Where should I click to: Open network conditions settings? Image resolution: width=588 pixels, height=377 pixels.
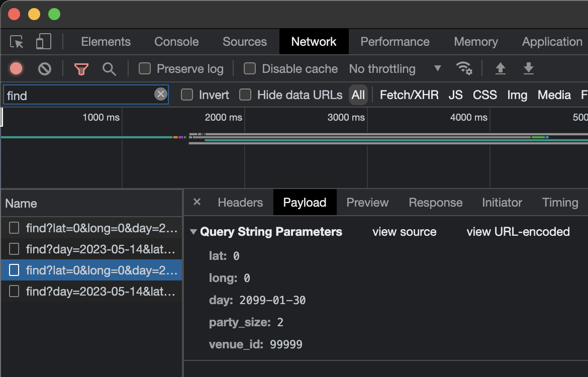tap(464, 69)
